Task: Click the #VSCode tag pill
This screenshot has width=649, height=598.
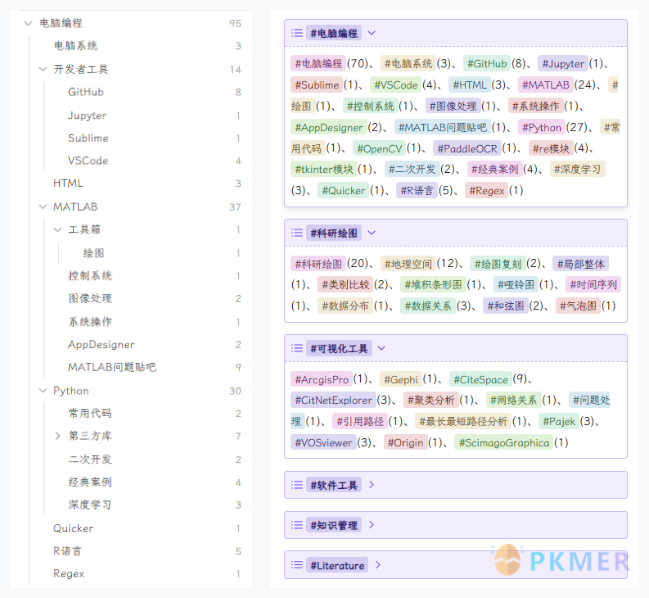Action: point(396,85)
